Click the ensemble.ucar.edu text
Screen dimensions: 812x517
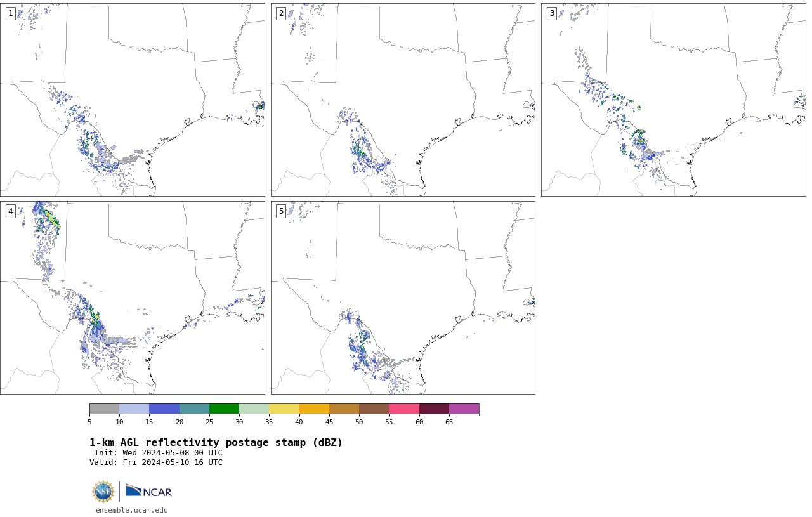(x=132, y=510)
